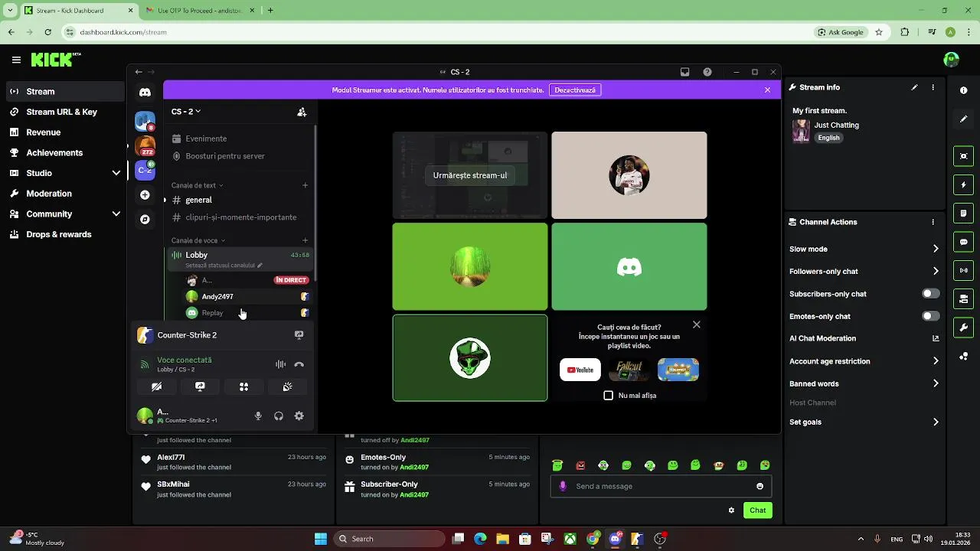The image size is (980, 551).
Task: Click stream icon beside Counter-Strike 2
Action: (299, 335)
